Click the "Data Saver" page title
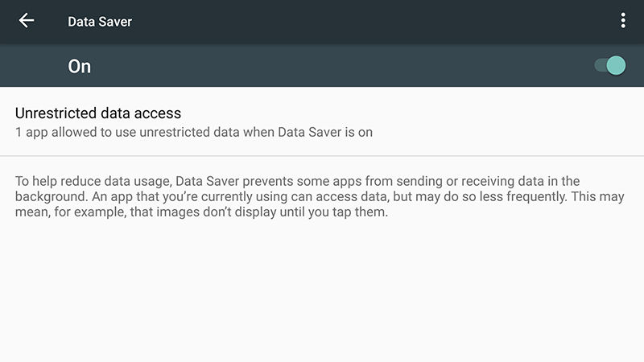Image resolution: width=644 pixels, height=362 pixels. pos(100,22)
